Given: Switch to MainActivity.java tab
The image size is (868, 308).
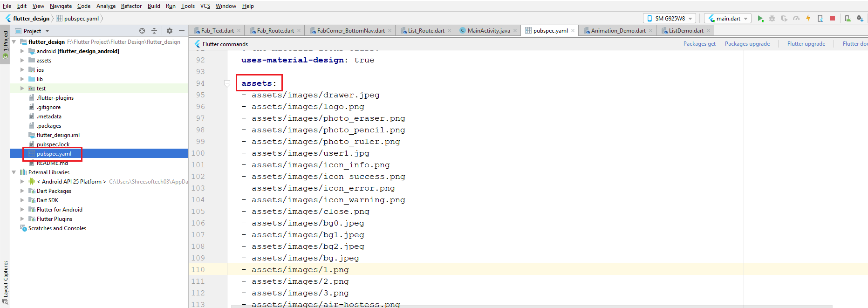Looking at the screenshot, I should [x=489, y=31].
